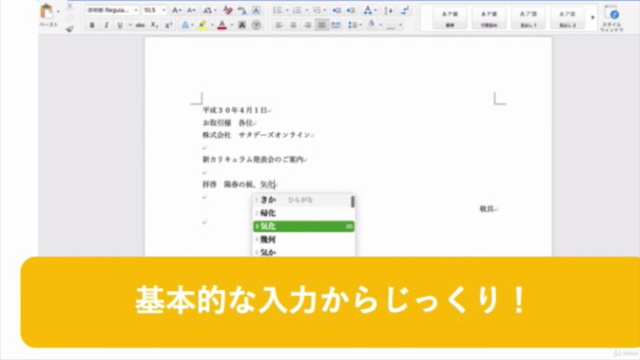Select highlighted candidate 気化 in IME list
This screenshot has height=360, width=640.
click(x=304, y=226)
